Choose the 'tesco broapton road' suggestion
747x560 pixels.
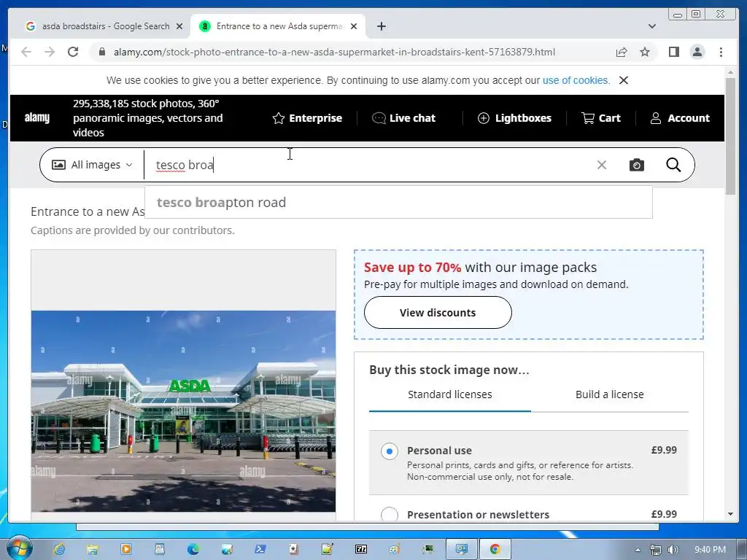coord(398,203)
